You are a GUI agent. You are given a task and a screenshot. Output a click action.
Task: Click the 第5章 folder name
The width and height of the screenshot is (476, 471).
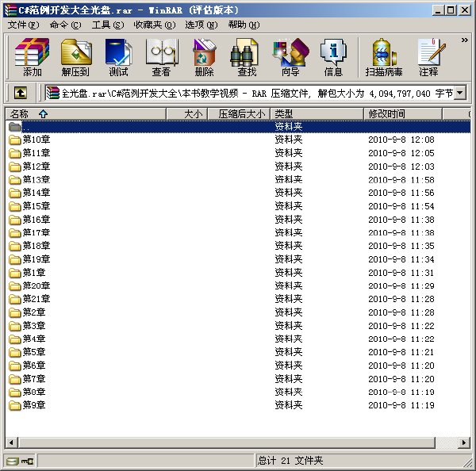[34, 352]
